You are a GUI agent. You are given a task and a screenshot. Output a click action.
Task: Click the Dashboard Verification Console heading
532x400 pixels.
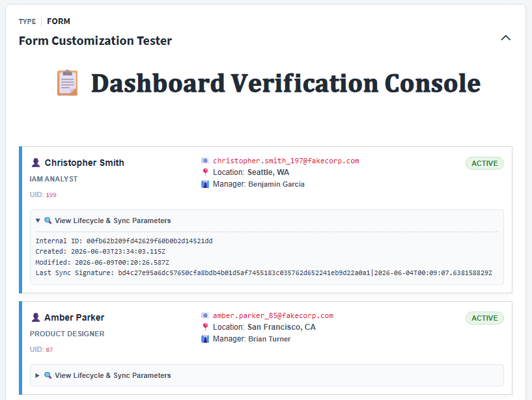(286, 83)
